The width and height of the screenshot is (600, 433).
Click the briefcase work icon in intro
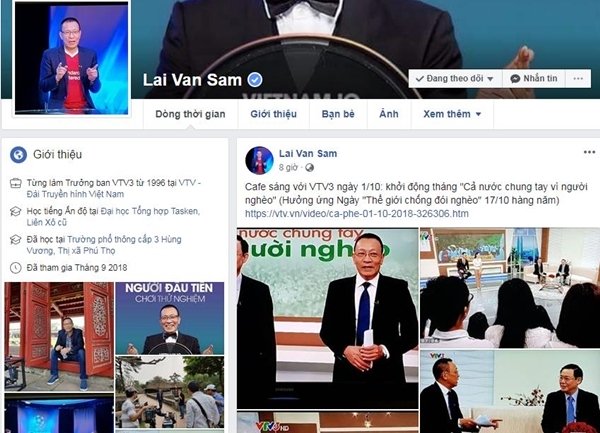[15, 183]
